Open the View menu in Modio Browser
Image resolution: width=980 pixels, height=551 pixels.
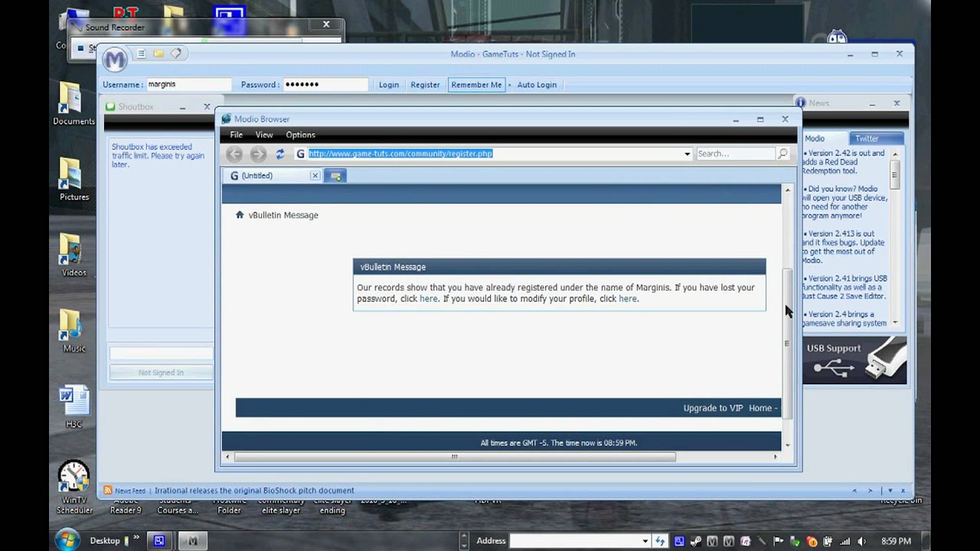(x=264, y=135)
